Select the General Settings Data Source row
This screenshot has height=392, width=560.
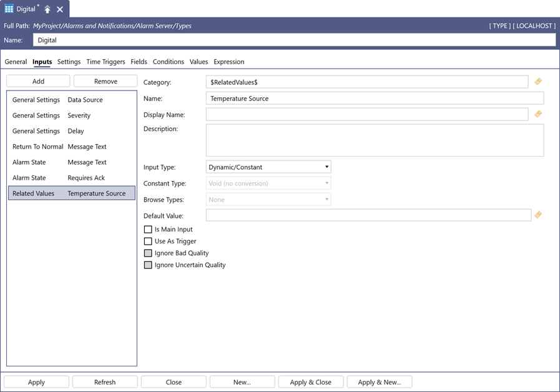pyautogui.click(x=72, y=100)
